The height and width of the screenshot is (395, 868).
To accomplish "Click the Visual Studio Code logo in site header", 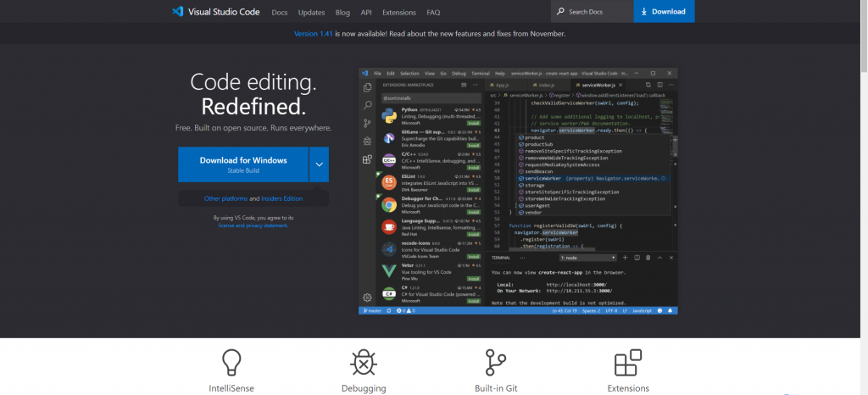I will [x=216, y=12].
